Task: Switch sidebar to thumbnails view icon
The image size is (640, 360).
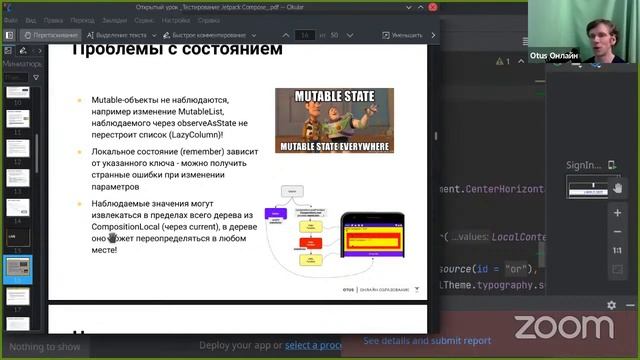Action: [8, 51]
